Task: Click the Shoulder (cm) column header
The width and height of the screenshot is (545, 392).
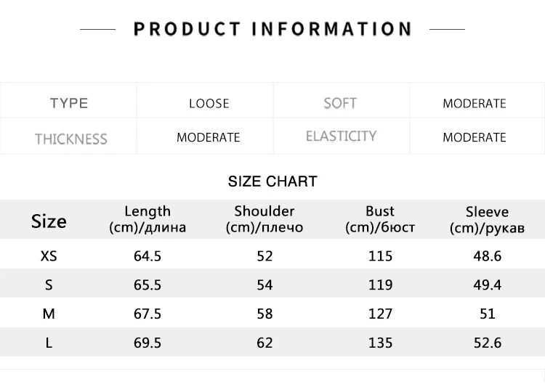Action: point(265,219)
